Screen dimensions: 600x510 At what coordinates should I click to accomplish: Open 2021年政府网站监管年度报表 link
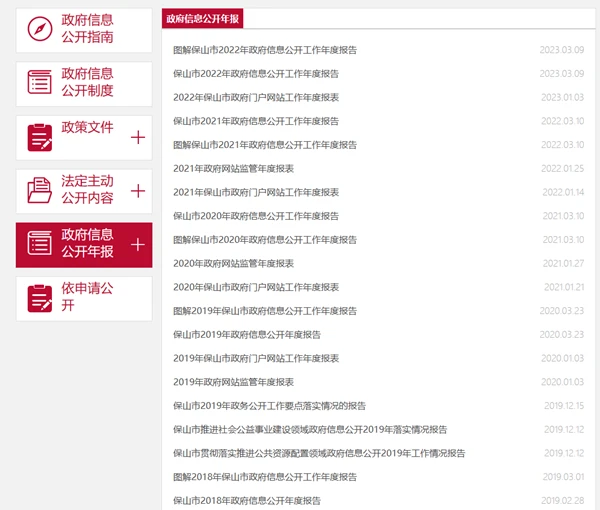[x=233, y=168]
